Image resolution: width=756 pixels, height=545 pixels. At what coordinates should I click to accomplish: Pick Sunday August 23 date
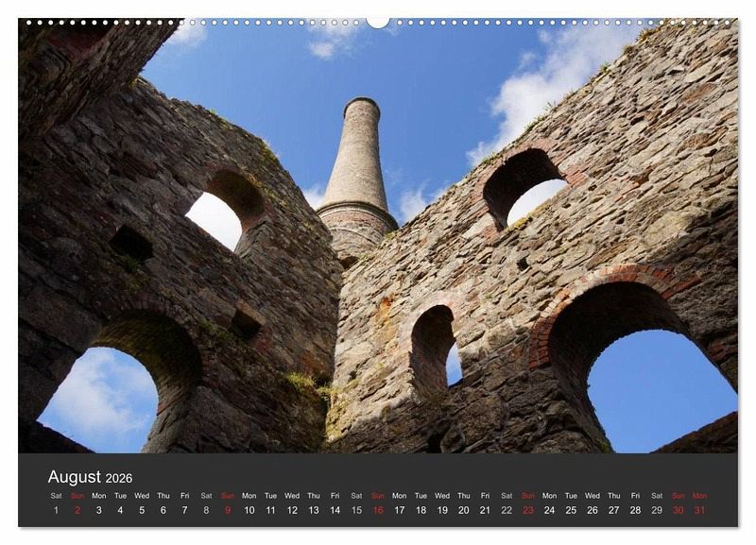coord(528,510)
